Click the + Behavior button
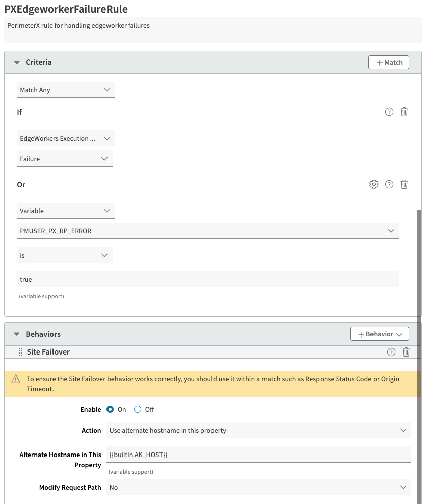 [380, 334]
